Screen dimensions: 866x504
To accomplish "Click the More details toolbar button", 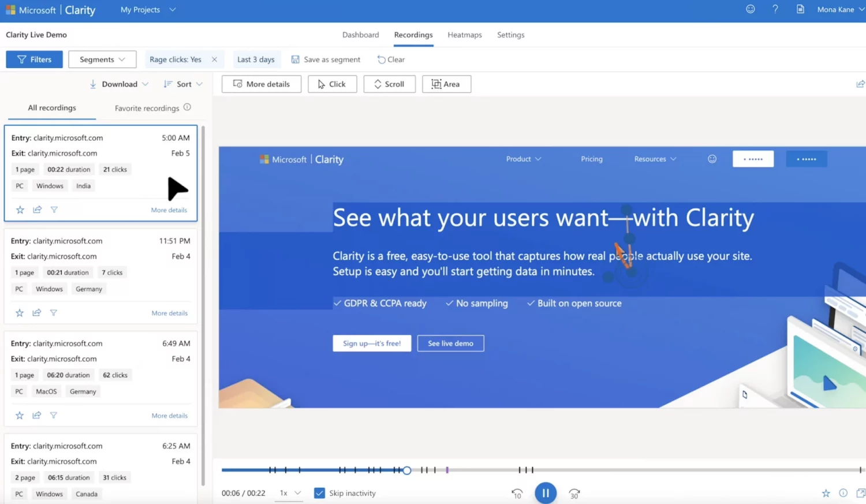I will (x=261, y=84).
